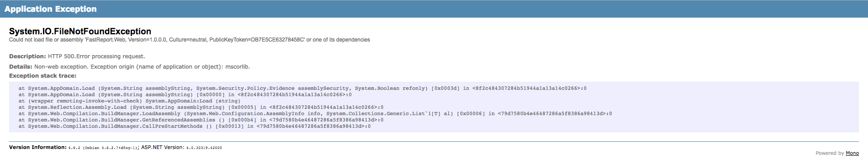Select the mscorlib exception origin text
This screenshot has height=163, width=868.
(x=237, y=67)
